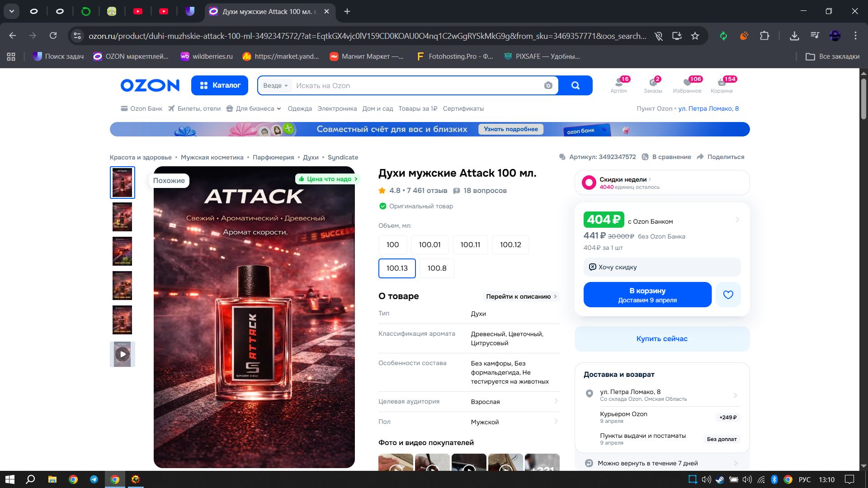Open Избранное favorites heart in header
This screenshot has height=488, width=868.
coord(687,84)
